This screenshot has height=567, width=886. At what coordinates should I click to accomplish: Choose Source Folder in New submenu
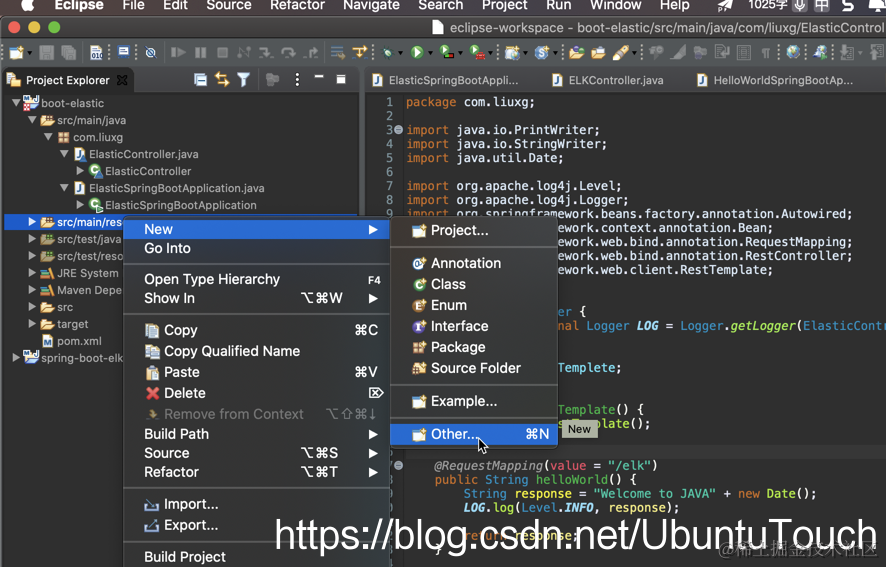pyautogui.click(x=474, y=368)
